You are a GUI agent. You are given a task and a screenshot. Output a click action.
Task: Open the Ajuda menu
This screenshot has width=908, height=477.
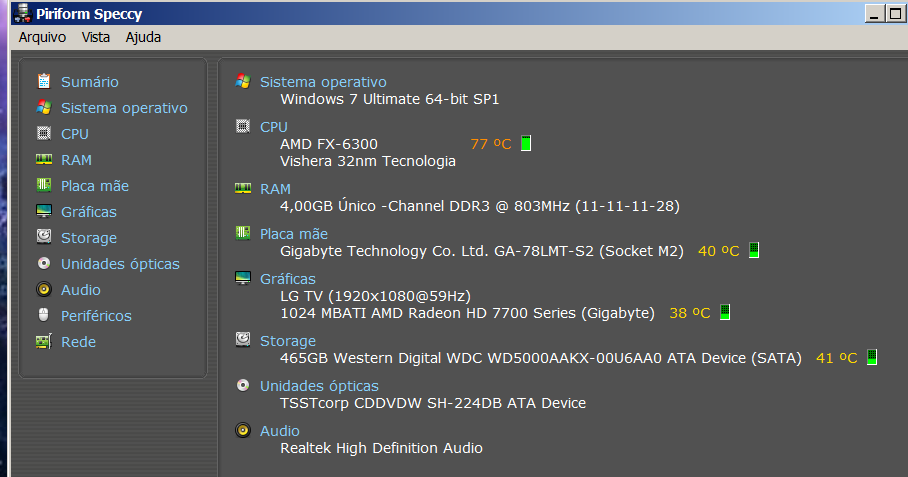[143, 37]
